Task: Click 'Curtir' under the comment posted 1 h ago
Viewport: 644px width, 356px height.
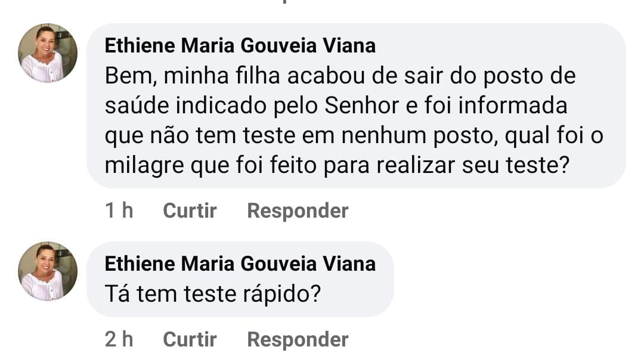Action: tap(190, 210)
